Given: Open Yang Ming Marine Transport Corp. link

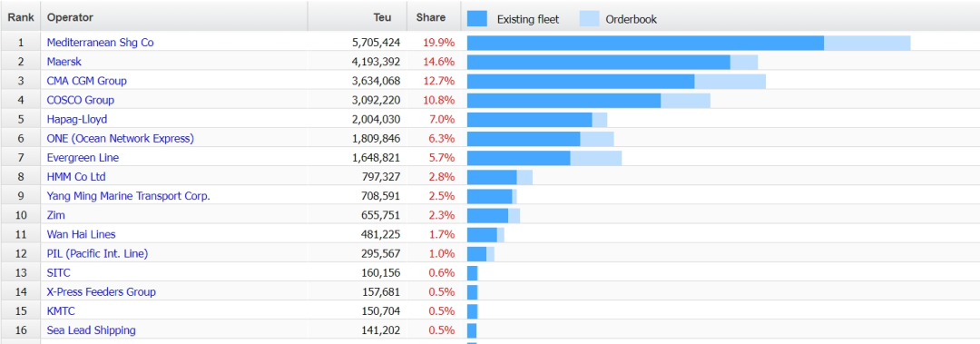Looking at the screenshot, I should tap(129, 196).
